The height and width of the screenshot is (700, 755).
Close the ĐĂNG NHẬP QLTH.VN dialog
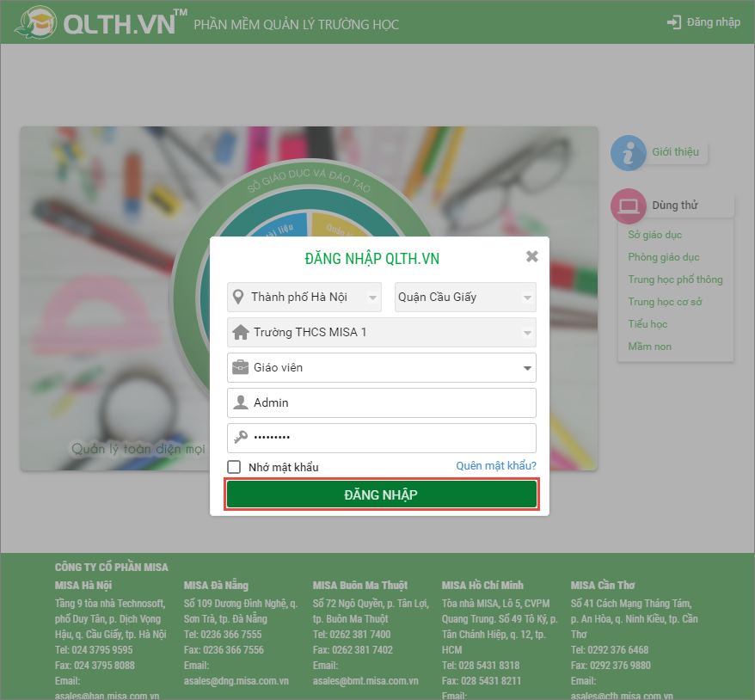coord(531,256)
